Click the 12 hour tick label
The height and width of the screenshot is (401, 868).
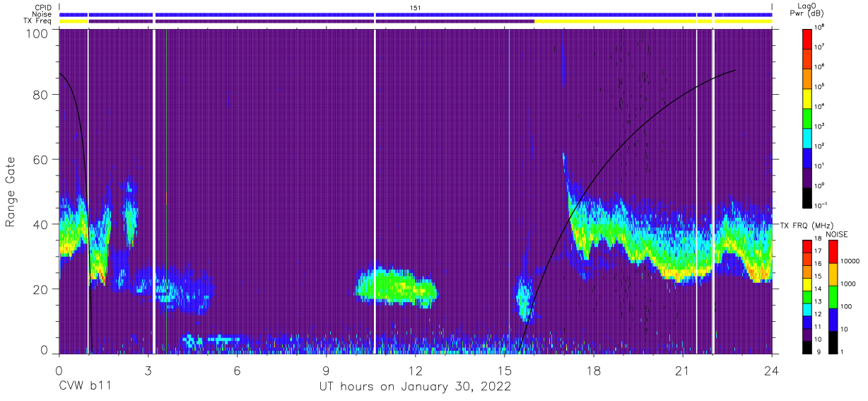(x=416, y=371)
